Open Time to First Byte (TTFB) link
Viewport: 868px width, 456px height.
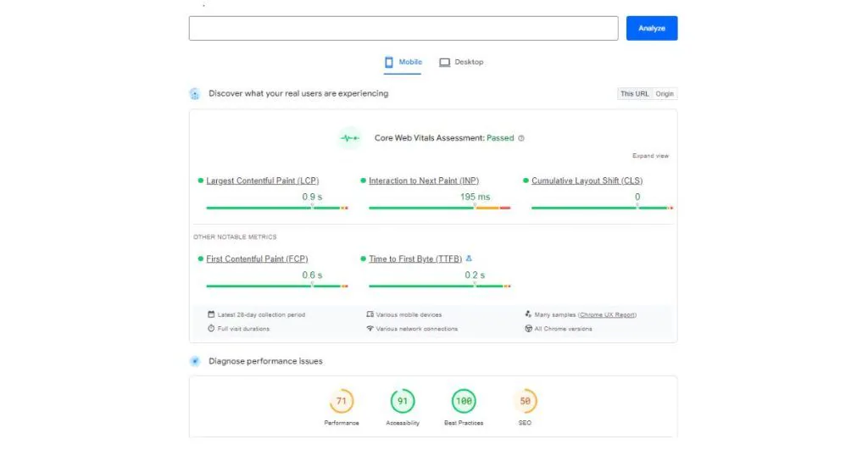[415, 259]
